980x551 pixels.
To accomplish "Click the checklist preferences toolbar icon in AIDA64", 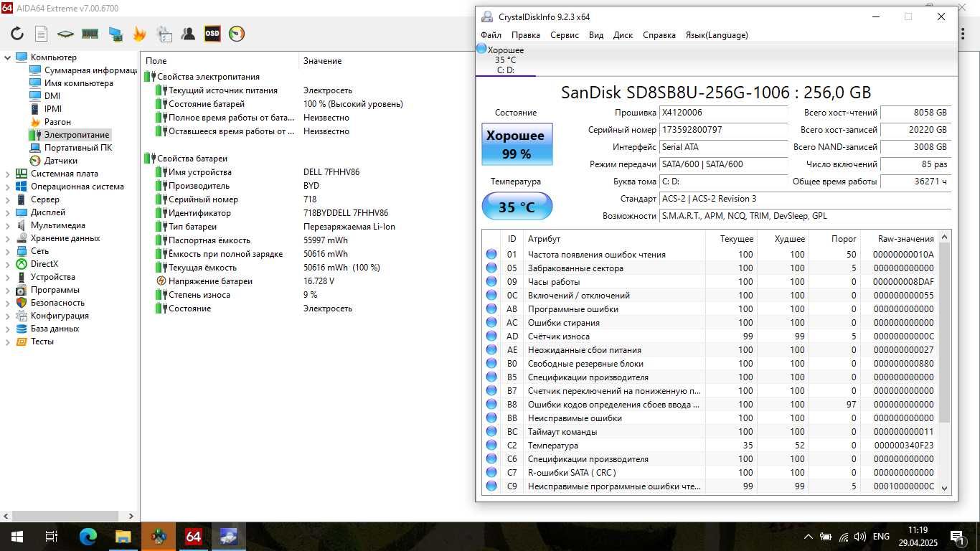I will pyautogui.click(x=164, y=33).
